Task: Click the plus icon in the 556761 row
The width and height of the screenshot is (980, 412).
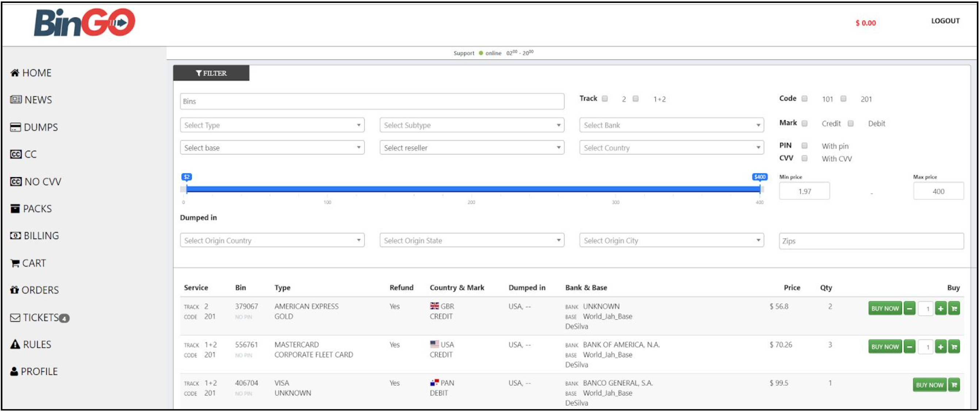Action: tap(941, 347)
